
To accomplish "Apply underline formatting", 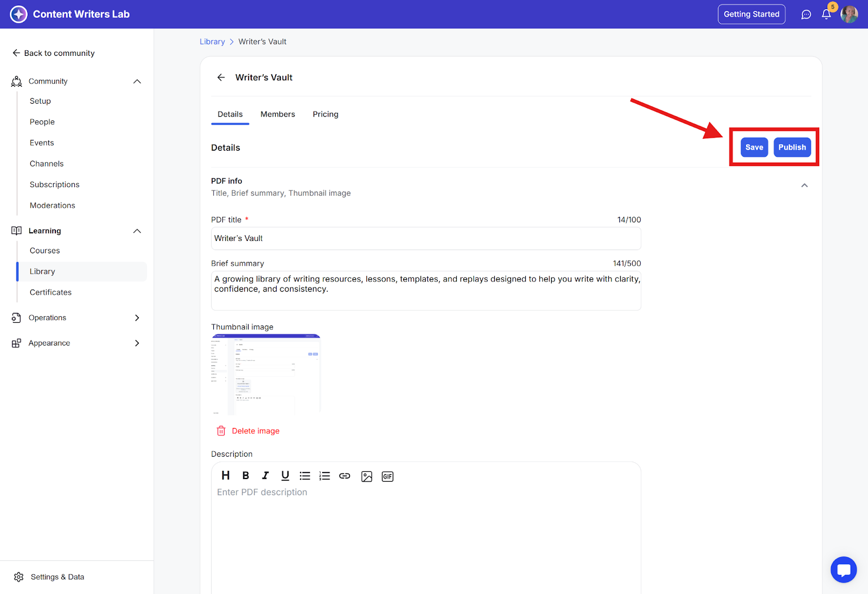I will [285, 476].
